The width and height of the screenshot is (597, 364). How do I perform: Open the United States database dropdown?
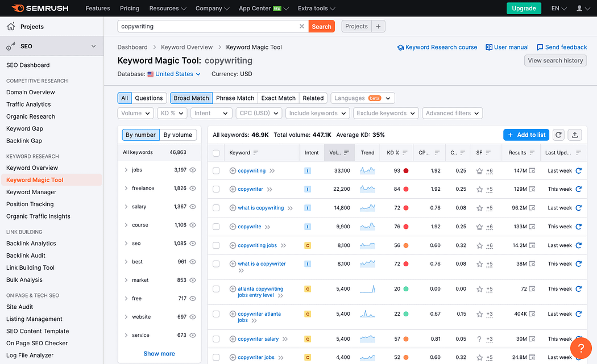tap(174, 74)
